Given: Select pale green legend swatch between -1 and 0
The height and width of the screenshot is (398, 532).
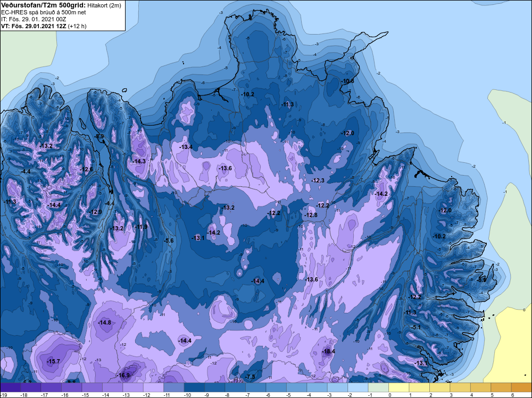Looking at the screenshot, I should 378,387.
